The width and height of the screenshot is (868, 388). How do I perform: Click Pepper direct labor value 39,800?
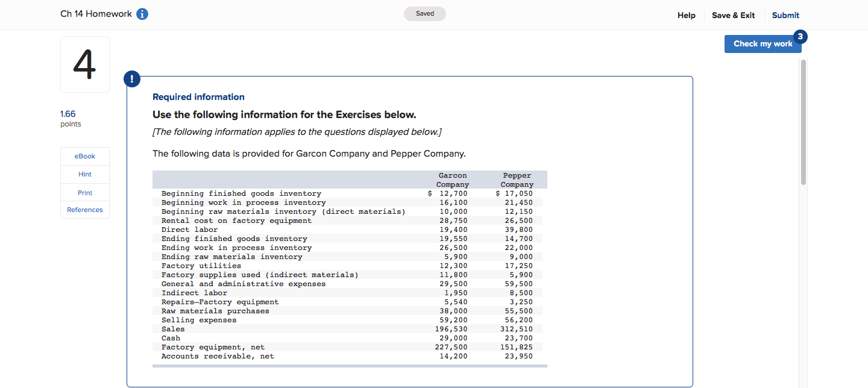coord(519,230)
